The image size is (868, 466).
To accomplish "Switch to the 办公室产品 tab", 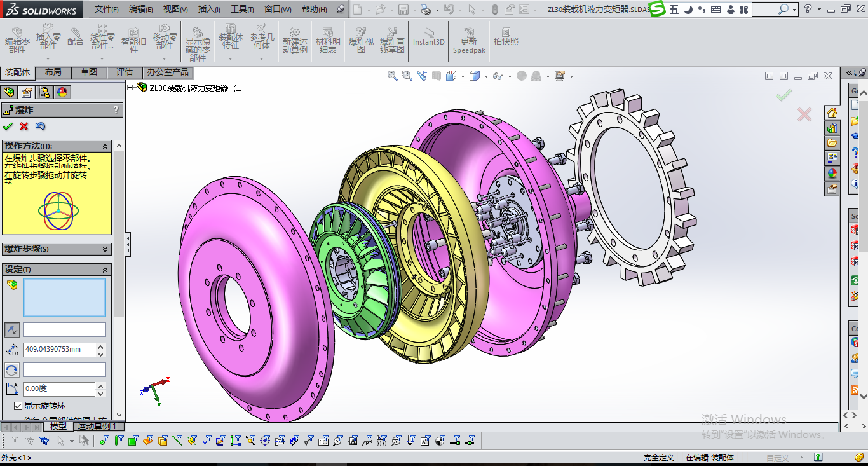I will coord(167,72).
